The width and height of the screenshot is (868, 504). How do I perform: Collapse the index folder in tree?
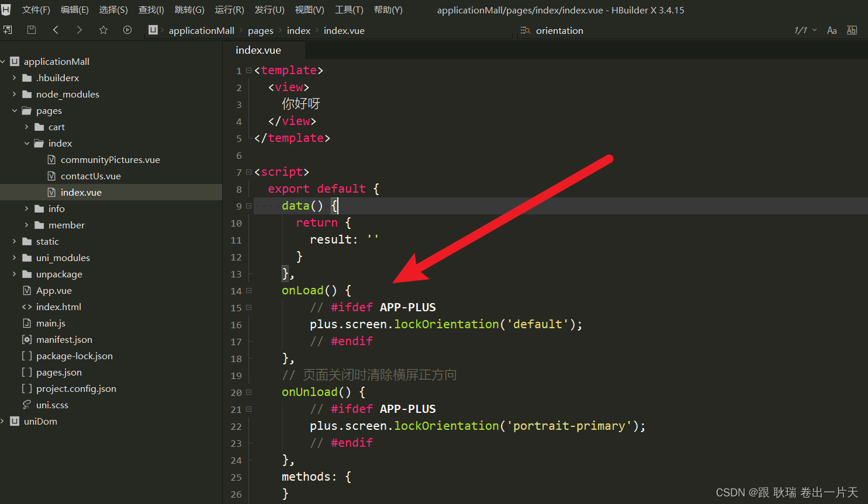point(27,143)
